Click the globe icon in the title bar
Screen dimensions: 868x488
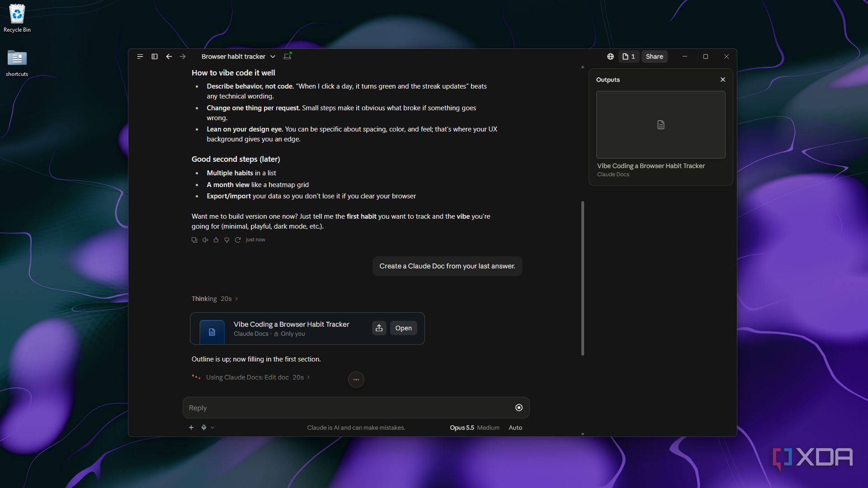tap(610, 56)
